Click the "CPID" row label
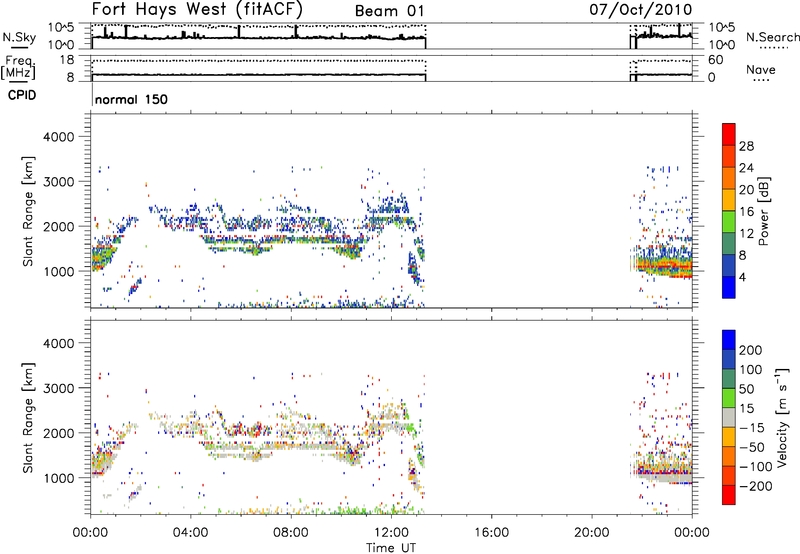800x554 pixels. point(22,95)
